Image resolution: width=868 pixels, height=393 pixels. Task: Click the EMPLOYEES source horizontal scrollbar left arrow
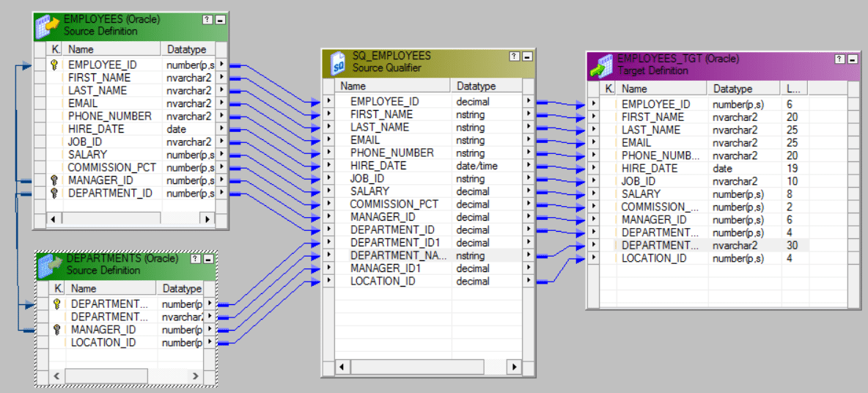53,218
